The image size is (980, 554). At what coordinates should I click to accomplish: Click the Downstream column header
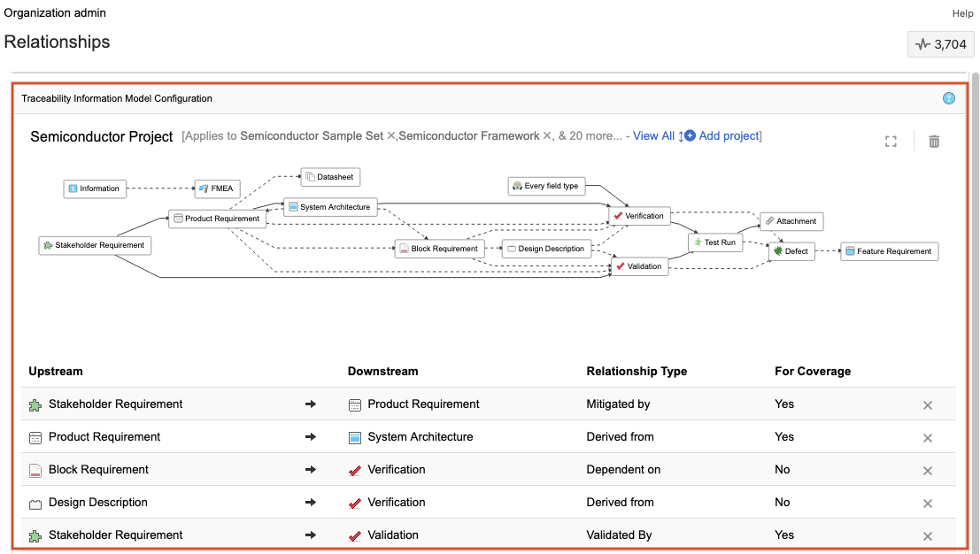click(382, 371)
